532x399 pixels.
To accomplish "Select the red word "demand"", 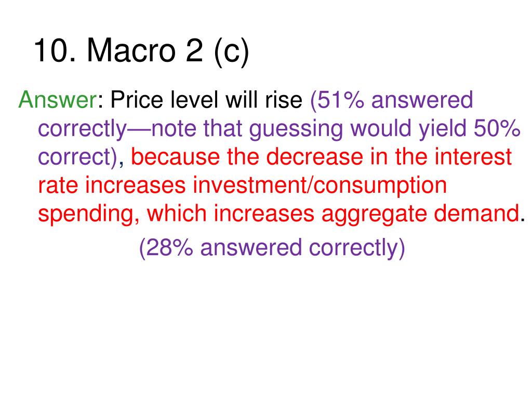I will [477, 214].
